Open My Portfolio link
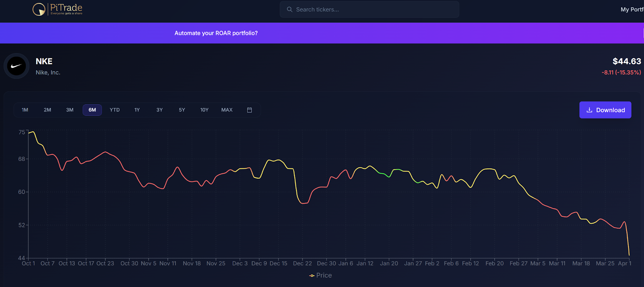 (x=632, y=9)
